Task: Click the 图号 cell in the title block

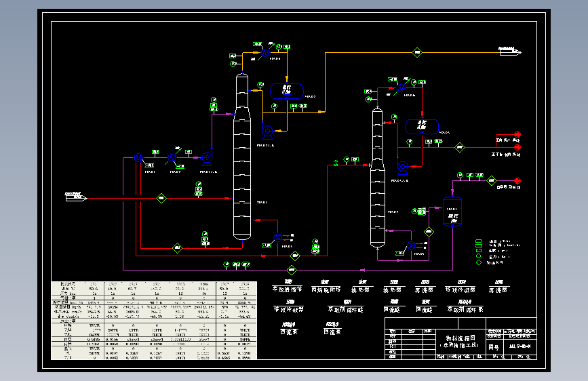Action: [494, 347]
